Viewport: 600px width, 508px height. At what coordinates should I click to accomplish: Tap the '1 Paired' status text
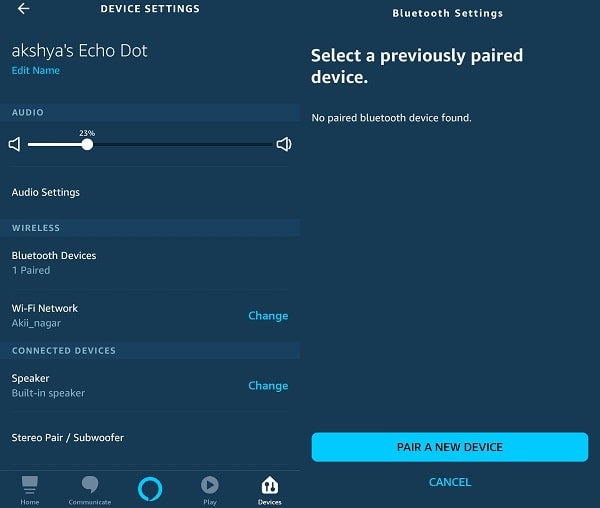pos(31,270)
